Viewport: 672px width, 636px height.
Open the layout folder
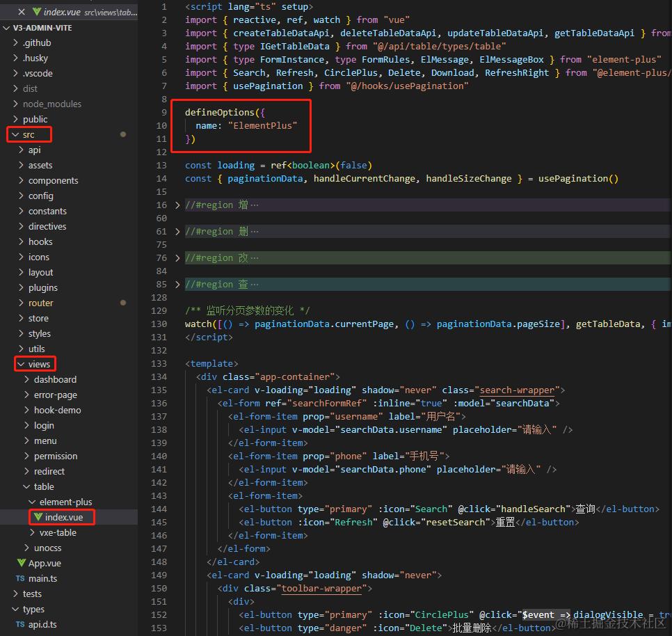41,273
